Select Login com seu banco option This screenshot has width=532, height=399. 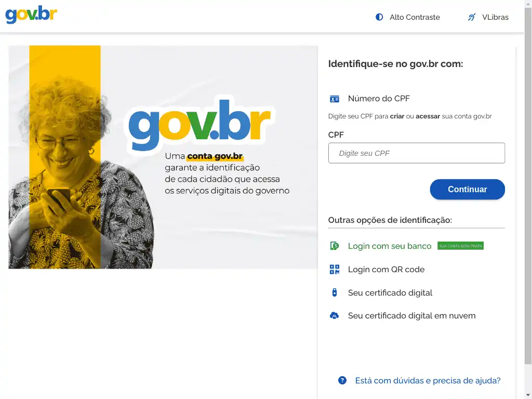pyautogui.click(x=390, y=246)
